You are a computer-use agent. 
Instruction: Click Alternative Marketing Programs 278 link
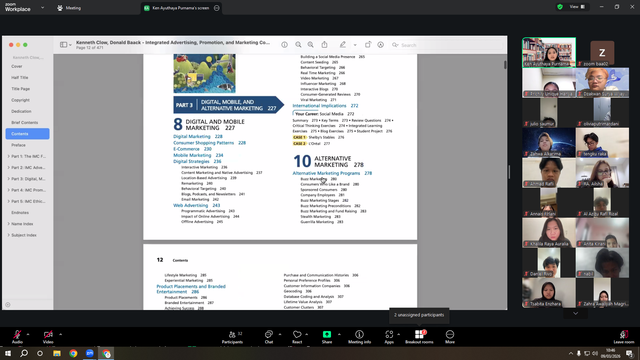[332, 173]
